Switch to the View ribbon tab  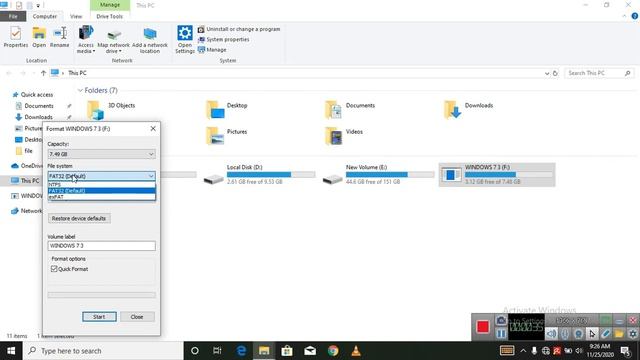click(76, 16)
